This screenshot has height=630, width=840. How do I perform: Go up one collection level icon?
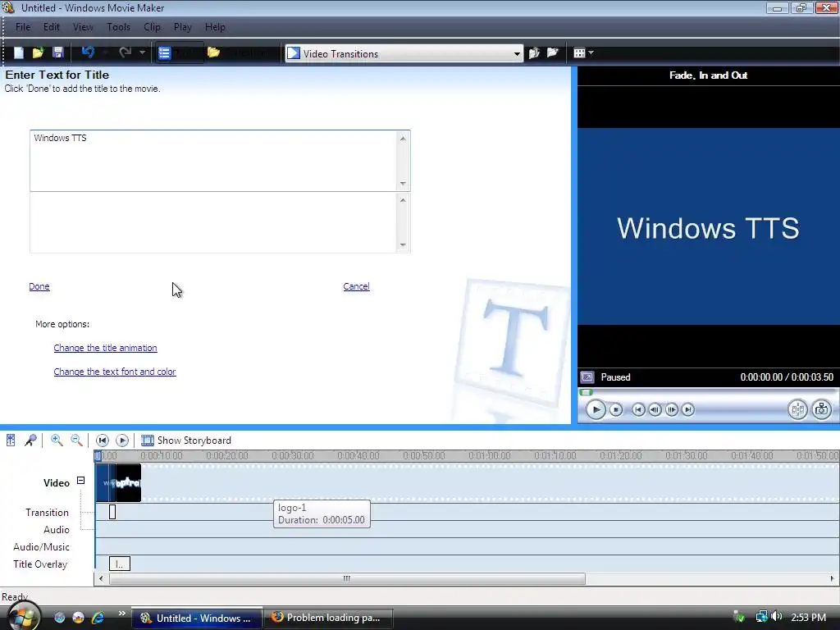[x=534, y=53]
